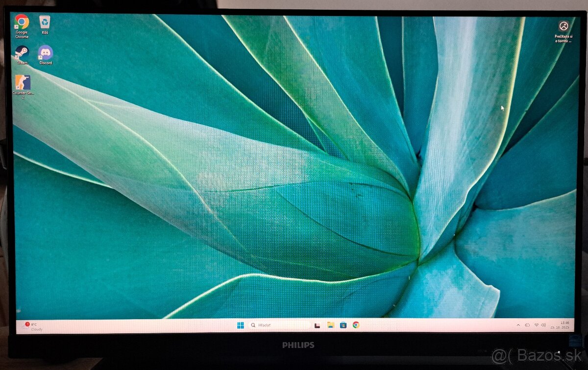The height and width of the screenshot is (370, 588).
Task: Open File Explorer from the taskbar
Action: point(331,326)
